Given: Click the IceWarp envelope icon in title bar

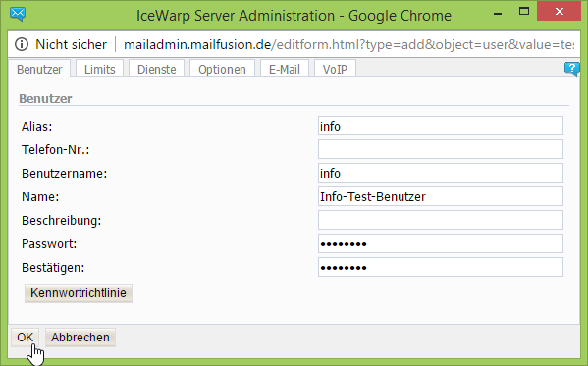Looking at the screenshot, I should [18, 15].
